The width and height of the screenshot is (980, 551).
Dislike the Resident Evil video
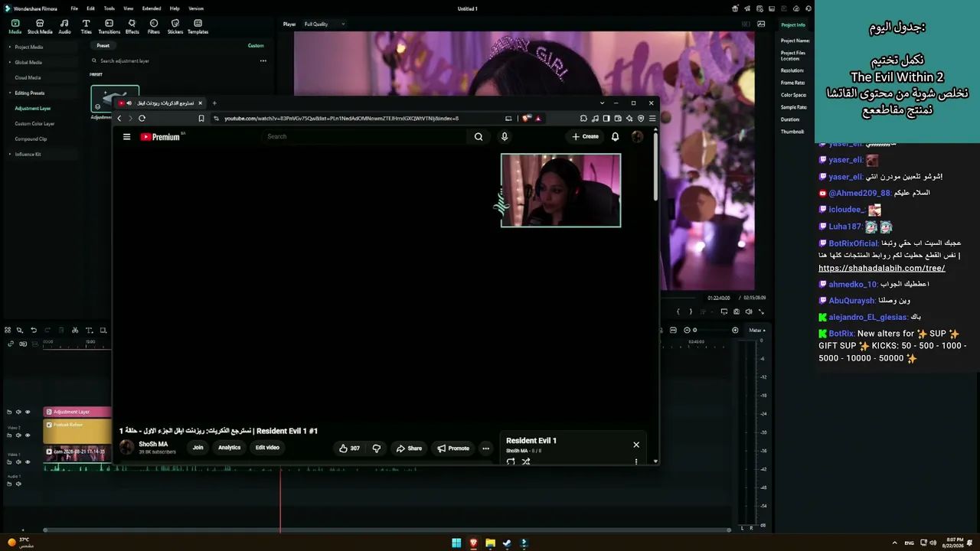(376, 448)
